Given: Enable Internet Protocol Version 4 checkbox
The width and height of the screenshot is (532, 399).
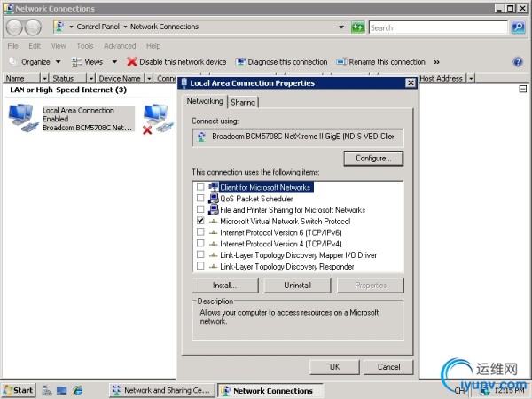Looking at the screenshot, I should (200, 243).
